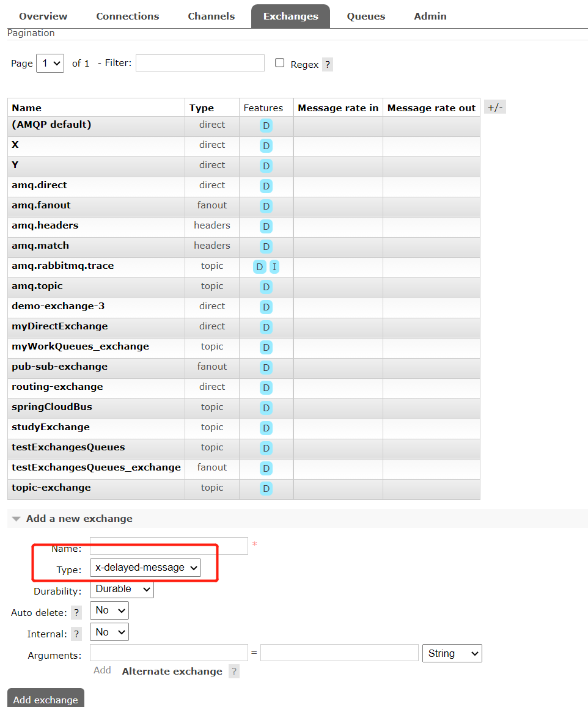Focus the Filter input field
Screen dimensions: 588x707
[x=200, y=63]
